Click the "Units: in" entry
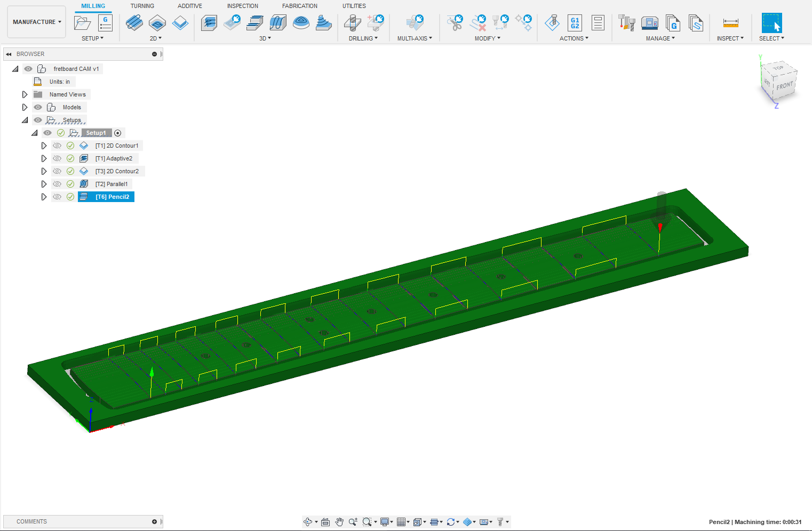The image size is (812, 531). (x=60, y=82)
